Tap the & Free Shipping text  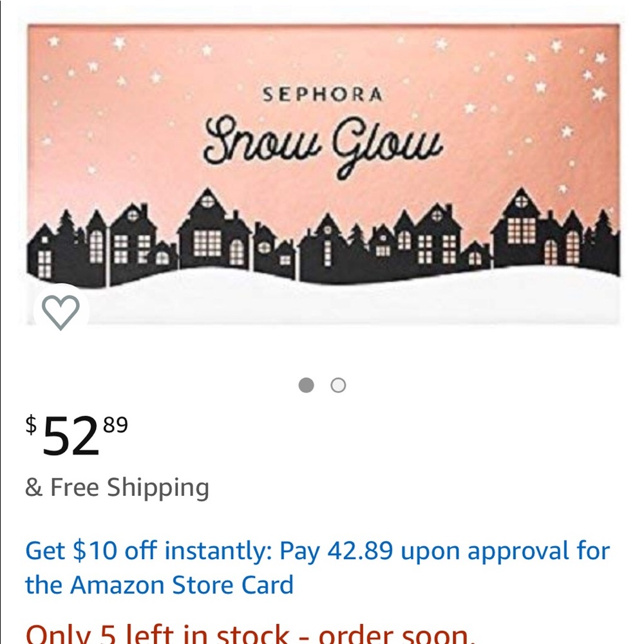click(x=117, y=488)
